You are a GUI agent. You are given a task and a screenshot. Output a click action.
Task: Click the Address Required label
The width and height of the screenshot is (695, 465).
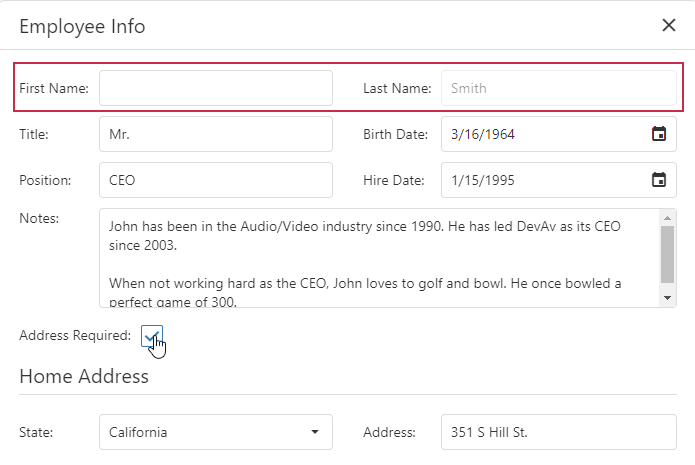pyautogui.click(x=75, y=336)
